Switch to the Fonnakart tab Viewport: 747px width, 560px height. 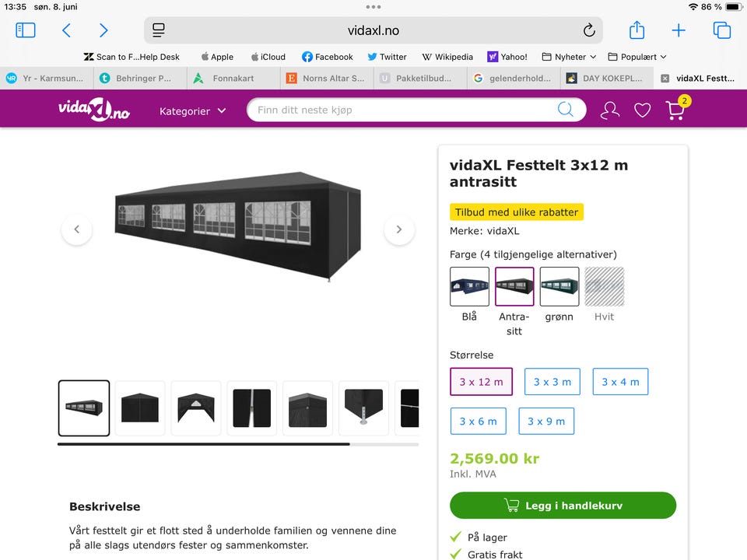tap(233, 78)
